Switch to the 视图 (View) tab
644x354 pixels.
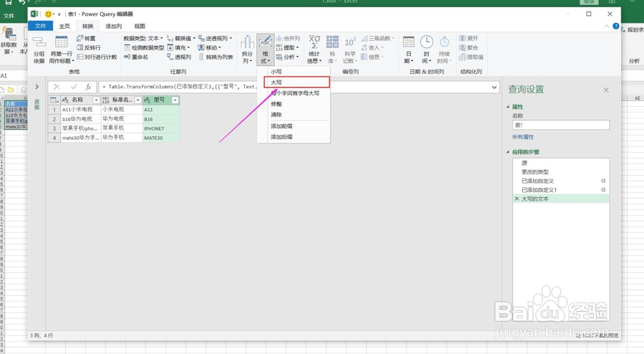pos(140,26)
